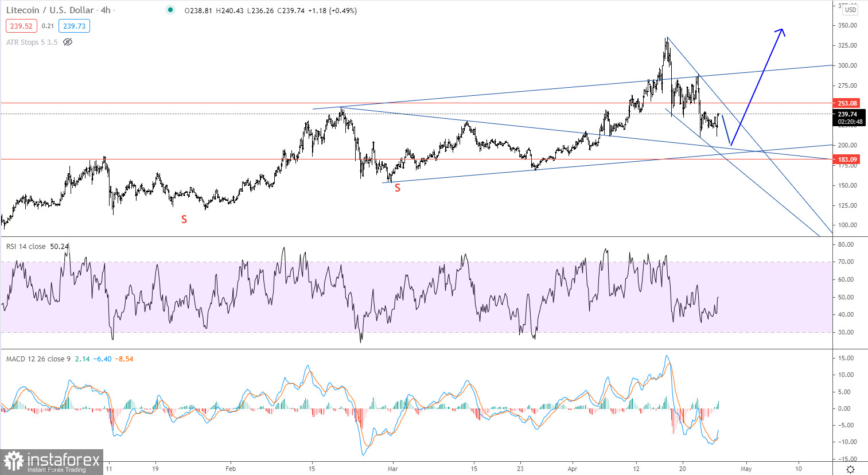Select the red S label near March
This screenshot has width=868, height=475.
point(398,188)
